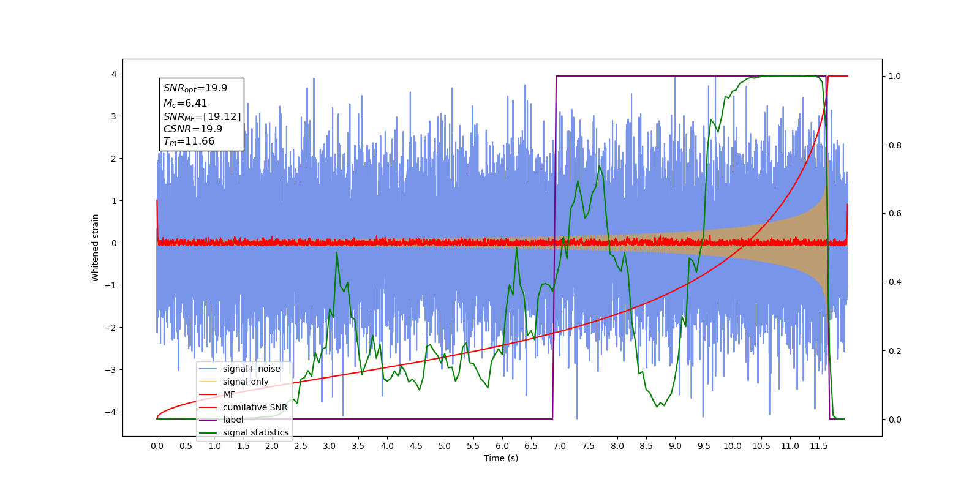Click the right y-axis tick label 0.6
This screenshot has height=490, width=980.
pos(895,214)
